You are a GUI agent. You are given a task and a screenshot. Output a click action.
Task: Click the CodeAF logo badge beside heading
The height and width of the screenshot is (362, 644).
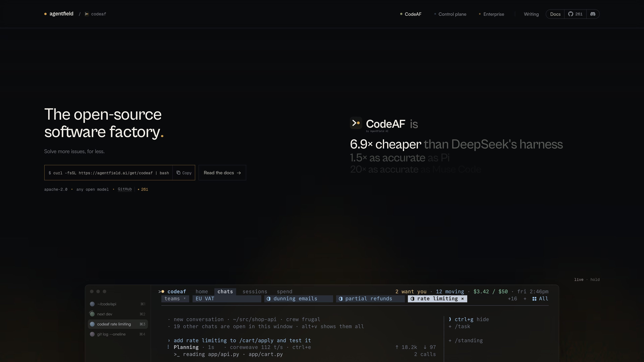tap(356, 123)
